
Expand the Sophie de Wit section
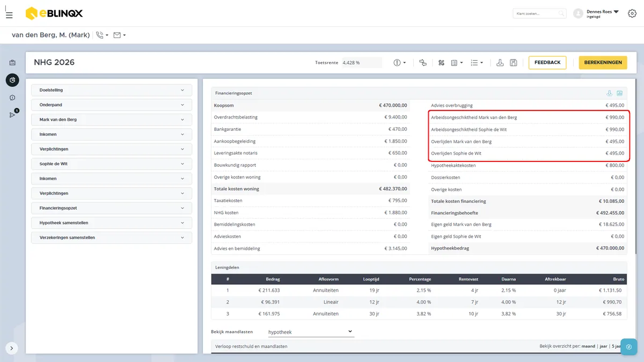coord(112,164)
